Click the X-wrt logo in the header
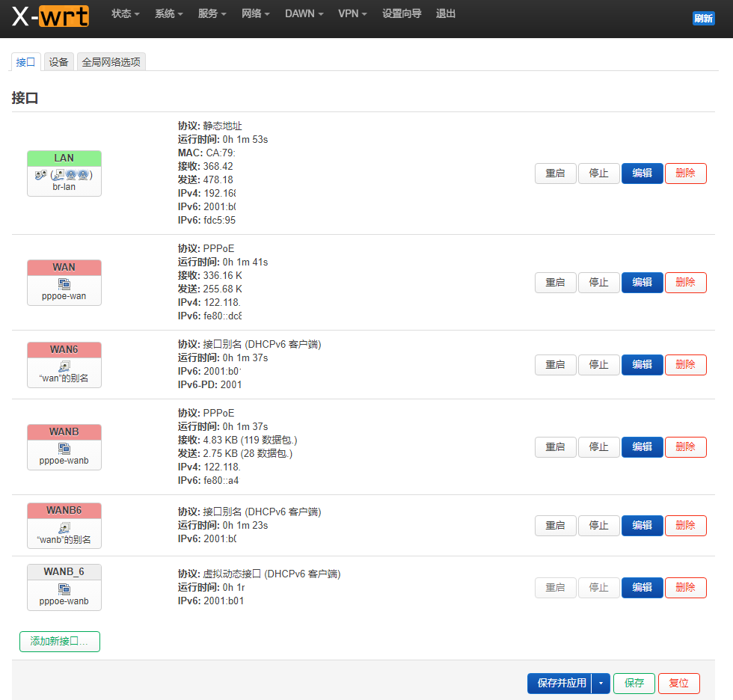The height and width of the screenshot is (700, 733). [x=49, y=14]
